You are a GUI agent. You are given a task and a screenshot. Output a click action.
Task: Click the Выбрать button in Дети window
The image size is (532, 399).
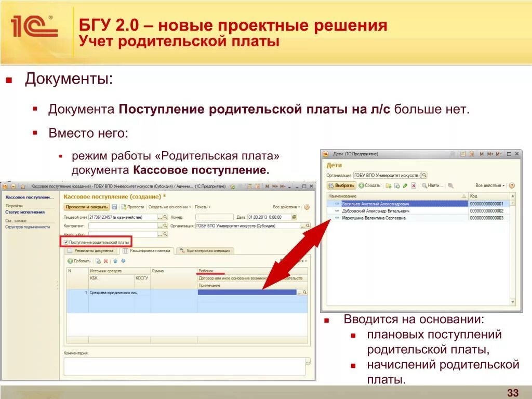click(342, 185)
